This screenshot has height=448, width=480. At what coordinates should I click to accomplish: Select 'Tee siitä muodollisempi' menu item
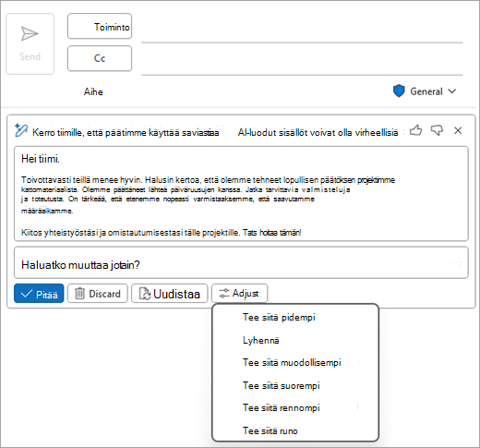tap(292, 362)
